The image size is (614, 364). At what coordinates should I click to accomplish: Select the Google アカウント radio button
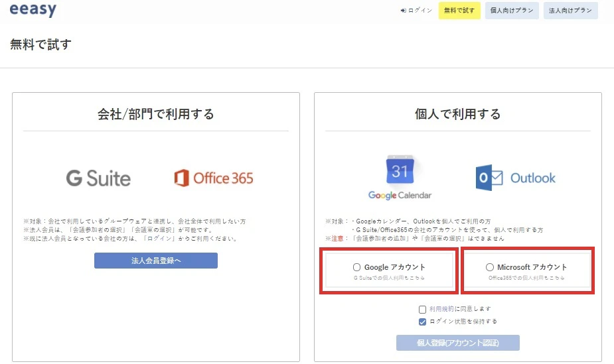pos(356,267)
